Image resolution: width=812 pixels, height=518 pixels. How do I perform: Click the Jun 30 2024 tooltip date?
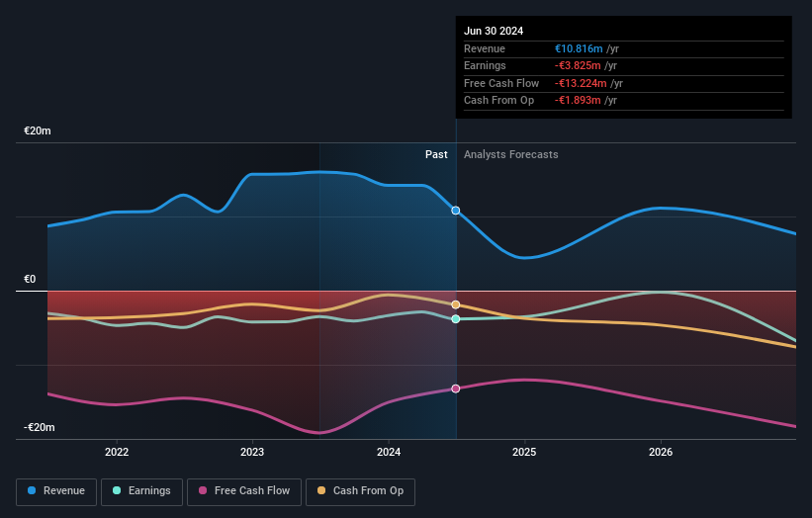494,31
